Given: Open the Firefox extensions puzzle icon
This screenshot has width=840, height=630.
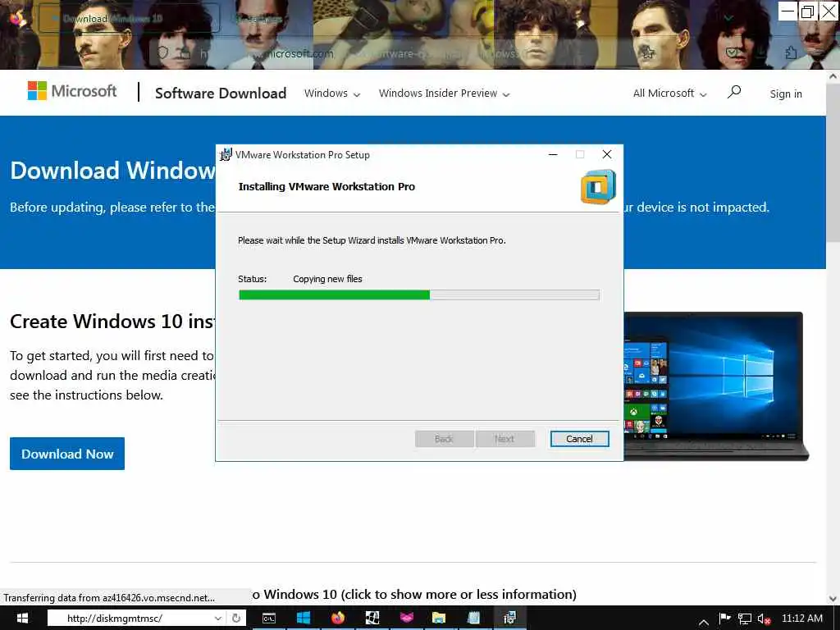Looking at the screenshot, I should point(791,52).
